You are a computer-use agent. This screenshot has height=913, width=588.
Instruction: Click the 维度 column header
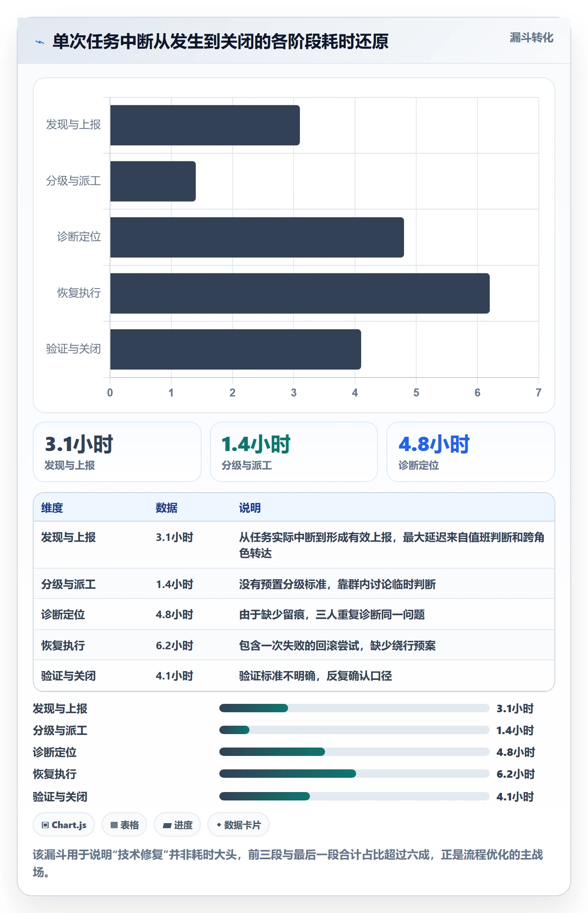point(52,508)
